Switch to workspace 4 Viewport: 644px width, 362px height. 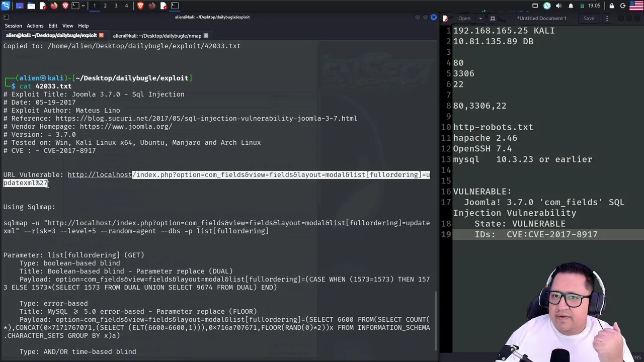point(126,6)
